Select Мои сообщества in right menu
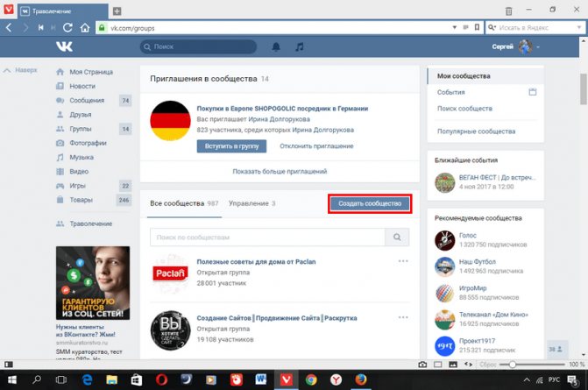This screenshot has height=390, width=588. click(485, 76)
